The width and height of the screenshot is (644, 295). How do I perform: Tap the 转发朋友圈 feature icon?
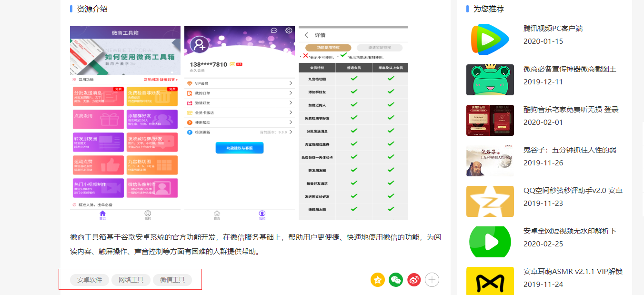(x=98, y=142)
